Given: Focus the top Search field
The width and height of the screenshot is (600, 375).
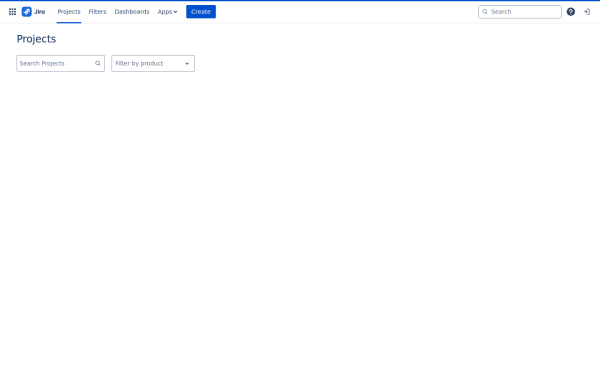Looking at the screenshot, I should coord(520,12).
